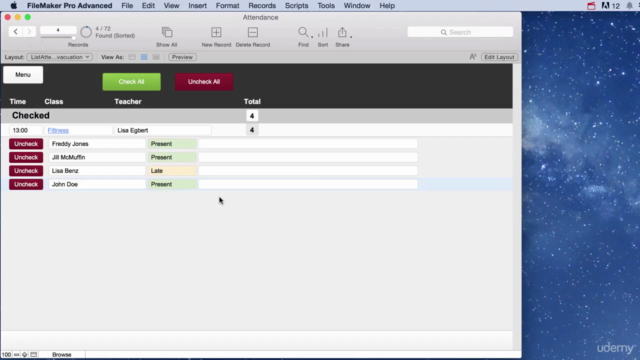Click the Jill McMuffin name field
640x360 pixels.
(97, 157)
